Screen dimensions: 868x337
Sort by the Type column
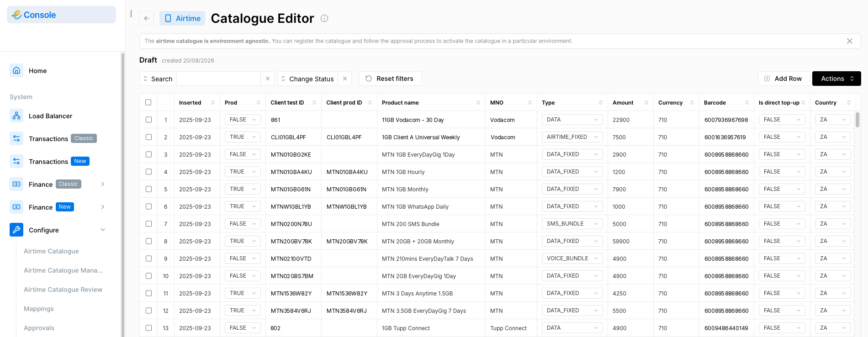[x=601, y=103]
